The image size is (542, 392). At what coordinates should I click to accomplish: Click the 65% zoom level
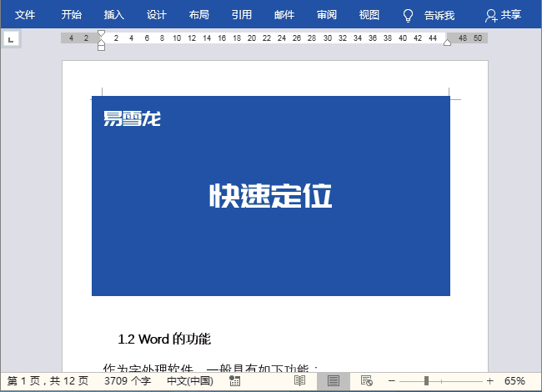tap(514, 381)
